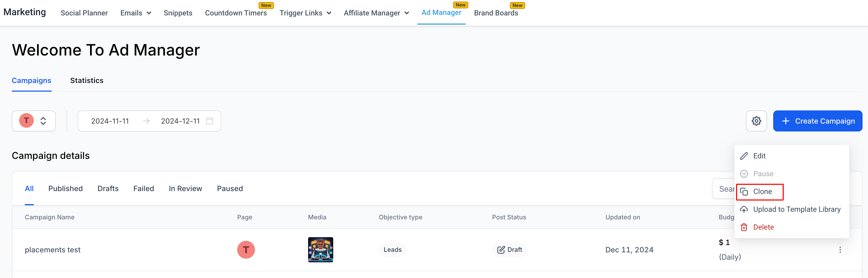Click the Leads objective badge
The image size is (868, 278).
393,250
